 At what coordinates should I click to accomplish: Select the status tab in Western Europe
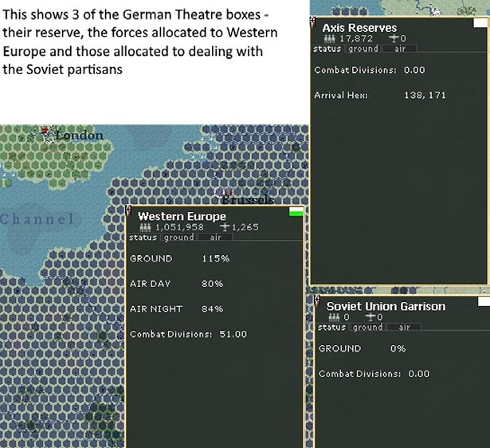pyautogui.click(x=143, y=237)
